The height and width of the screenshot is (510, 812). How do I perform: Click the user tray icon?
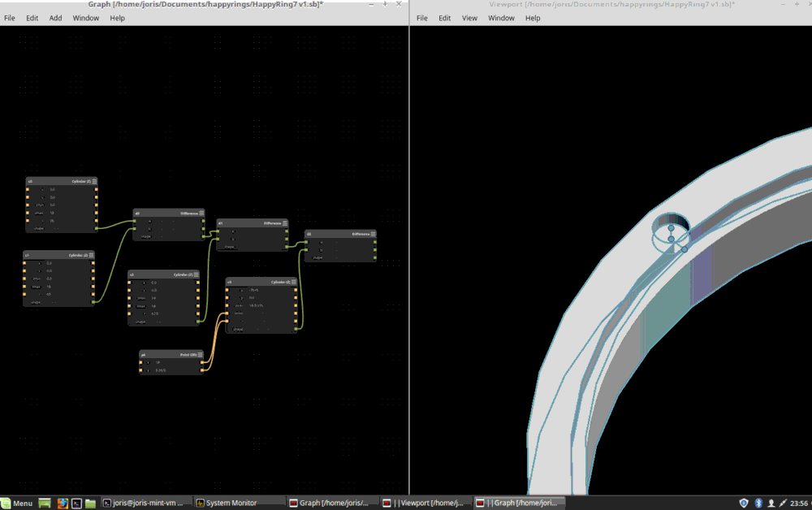click(771, 503)
